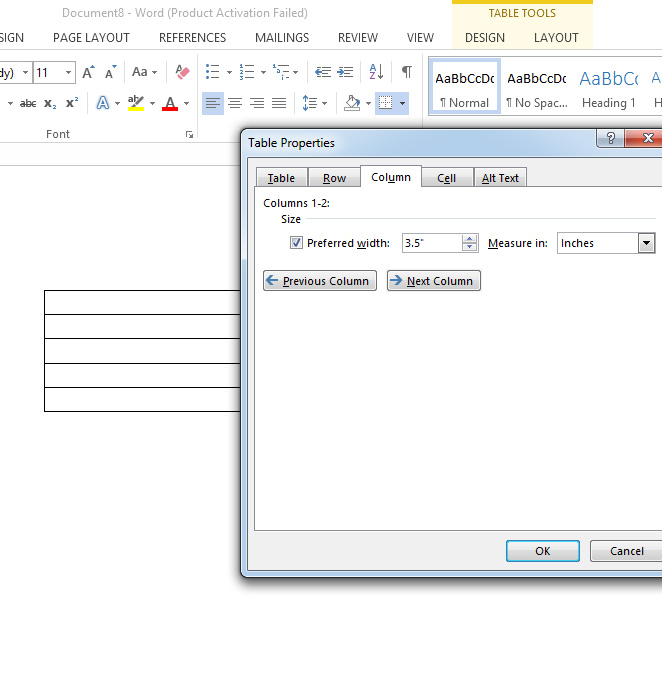
Task: Go to Previous Column
Action: pos(320,280)
